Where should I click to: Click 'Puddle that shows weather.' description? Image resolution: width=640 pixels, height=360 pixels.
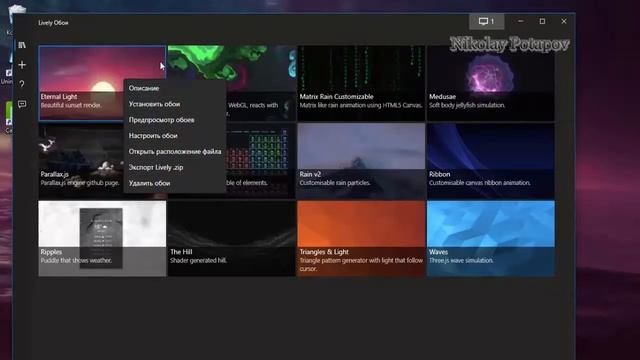[x=76, y=260]
